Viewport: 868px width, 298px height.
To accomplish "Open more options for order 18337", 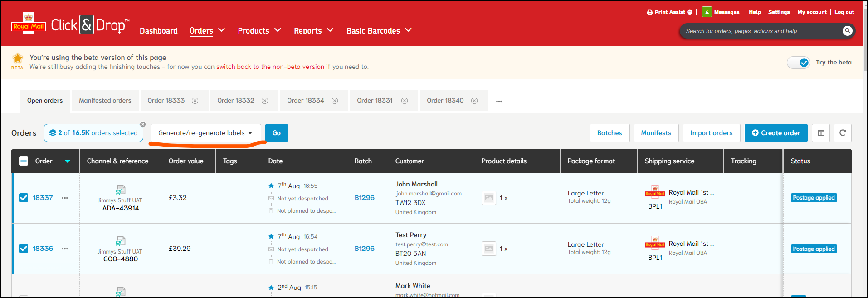I will click(65, 198).
